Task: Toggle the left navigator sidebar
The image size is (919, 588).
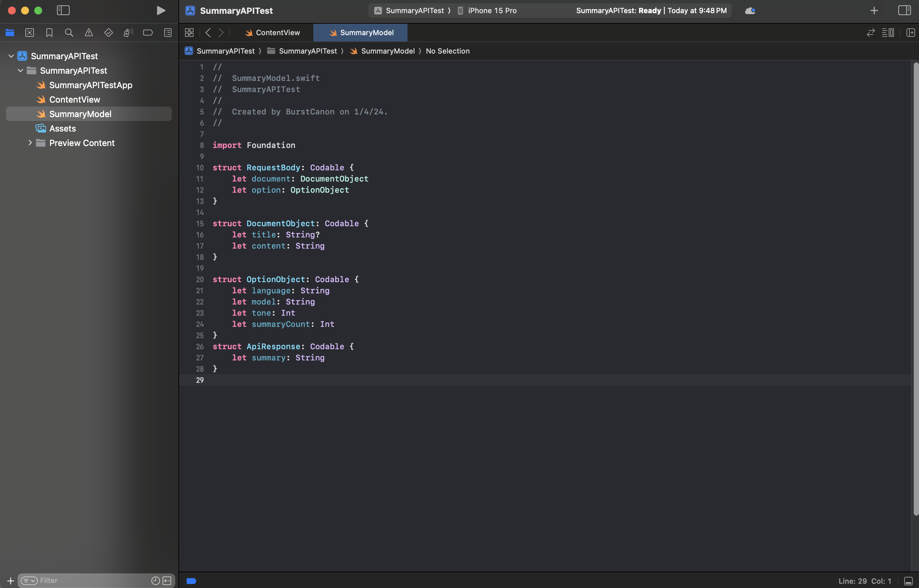Action: [63, 11]
